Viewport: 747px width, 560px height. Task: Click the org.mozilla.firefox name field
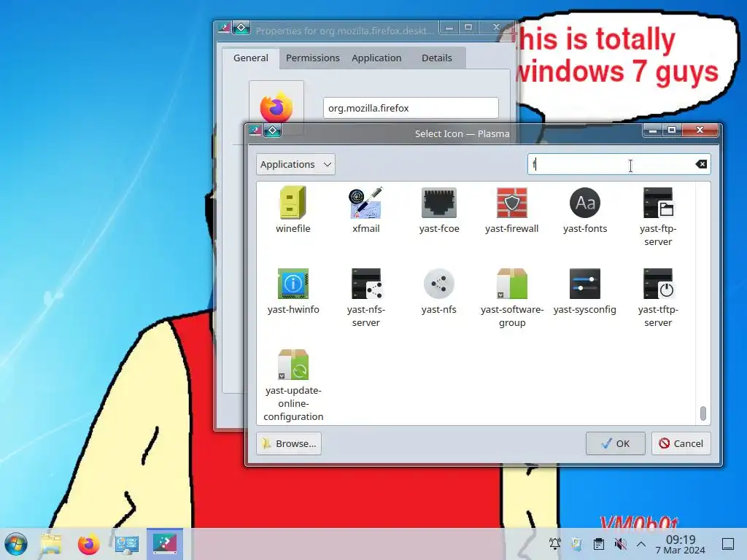click(411, 108)
